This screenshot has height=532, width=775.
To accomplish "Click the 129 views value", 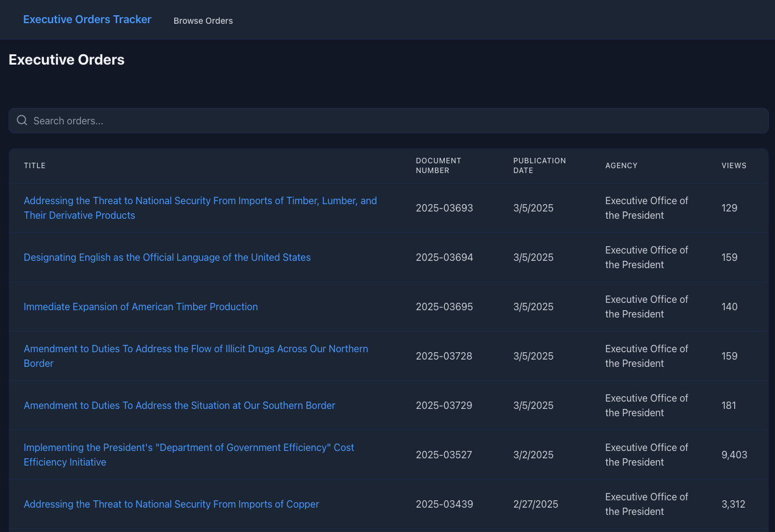I will [x=729, y=208].
